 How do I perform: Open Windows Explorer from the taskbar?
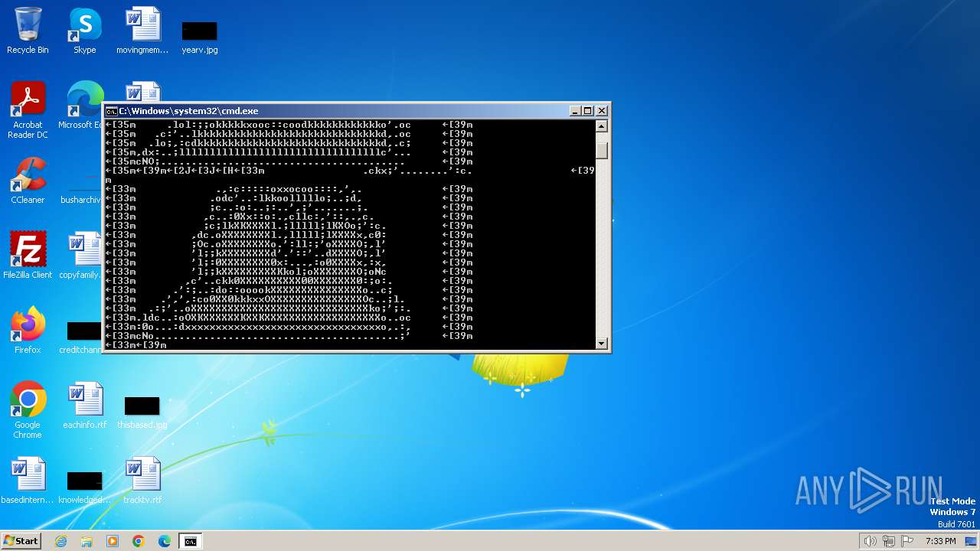tap(87, 541)
